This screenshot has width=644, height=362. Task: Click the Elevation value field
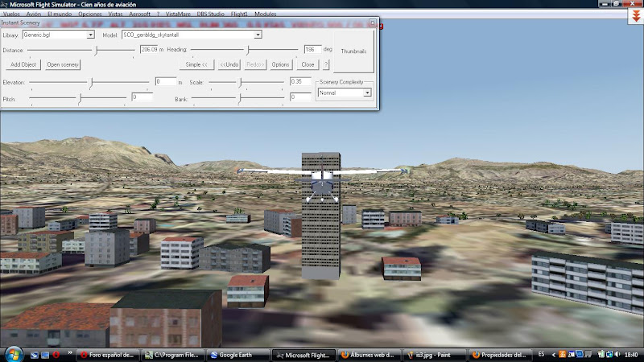click(x=166, y=82)
